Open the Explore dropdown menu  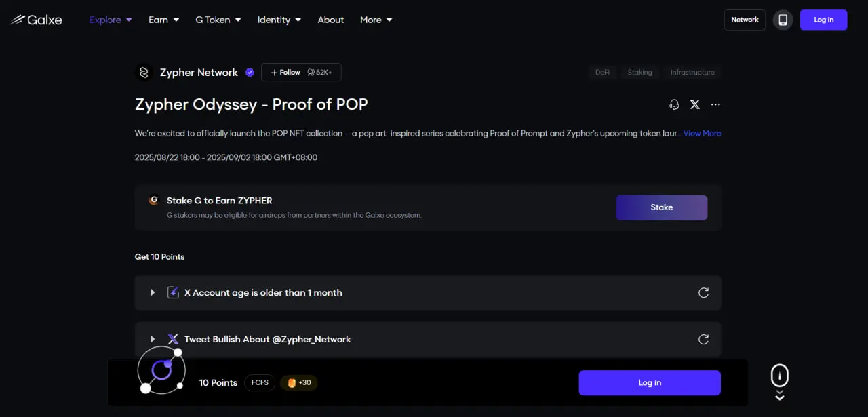pyautogui.click(x=111, y=20)
